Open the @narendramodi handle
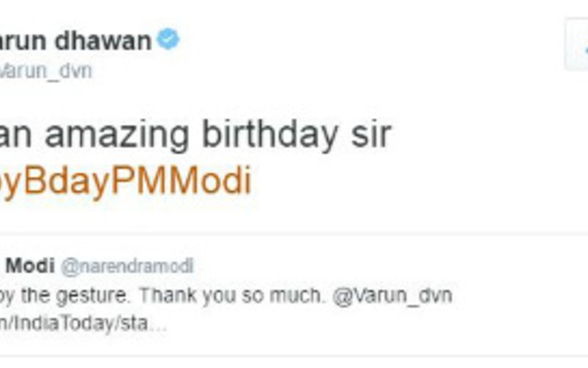The width and height of the screenshot is (588, 368). pos(127,266)
